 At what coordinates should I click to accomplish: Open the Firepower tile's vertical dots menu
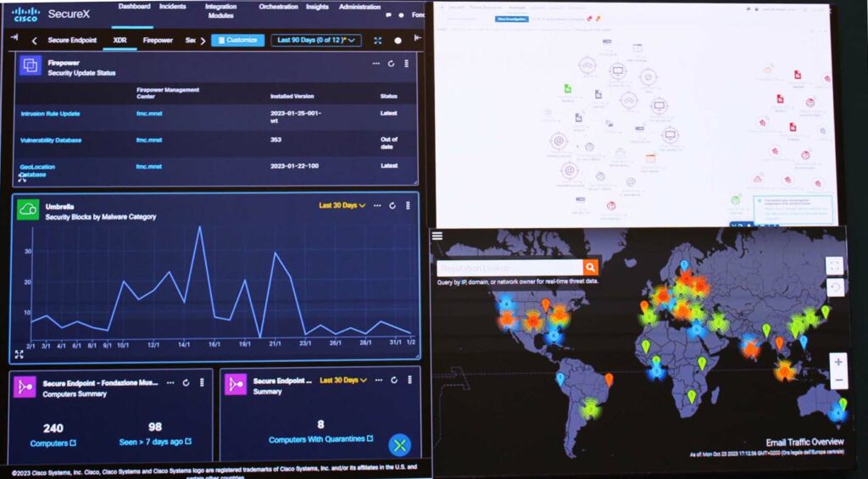coord(406,64)
